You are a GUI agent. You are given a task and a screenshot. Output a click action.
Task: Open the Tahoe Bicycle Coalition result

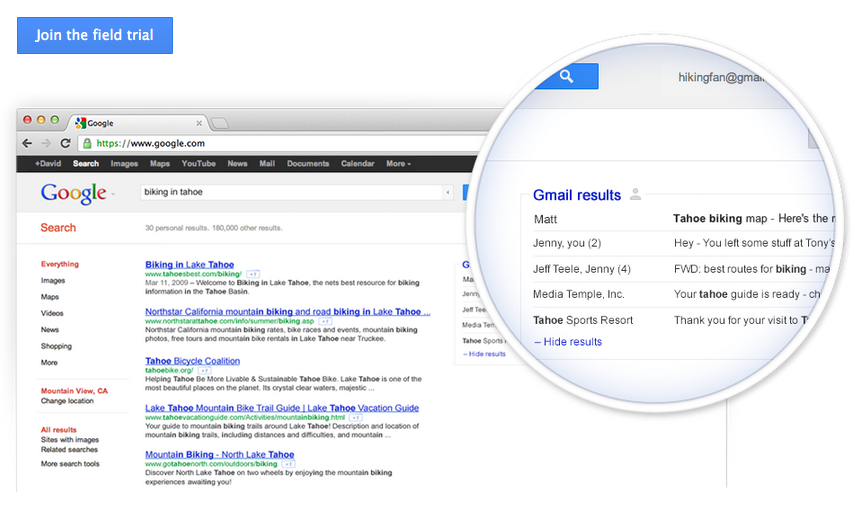pyautogui.click(x=192, y=361)
